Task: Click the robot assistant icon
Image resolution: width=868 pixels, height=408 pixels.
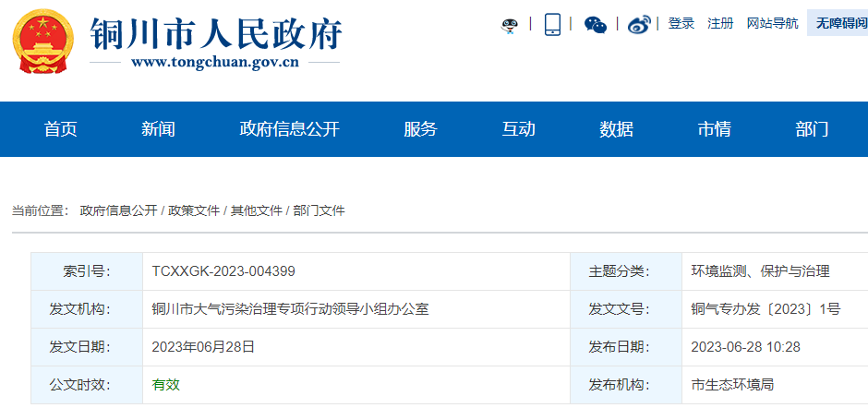Action: point(510,25)
